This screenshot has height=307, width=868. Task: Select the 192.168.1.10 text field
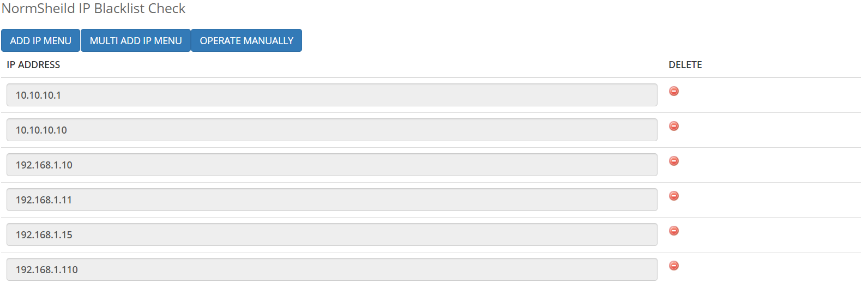(x=331, y=165)
